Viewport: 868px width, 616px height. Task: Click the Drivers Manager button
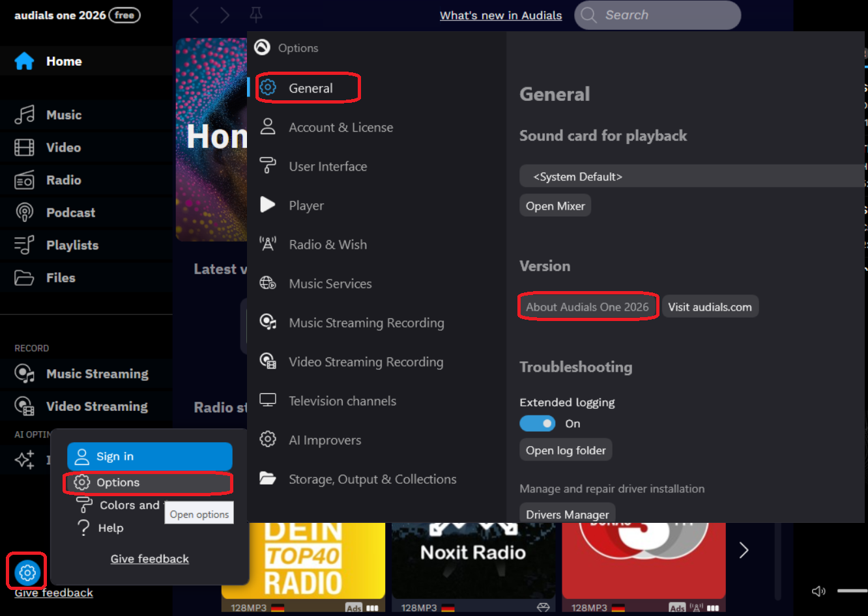coord(568,513)
